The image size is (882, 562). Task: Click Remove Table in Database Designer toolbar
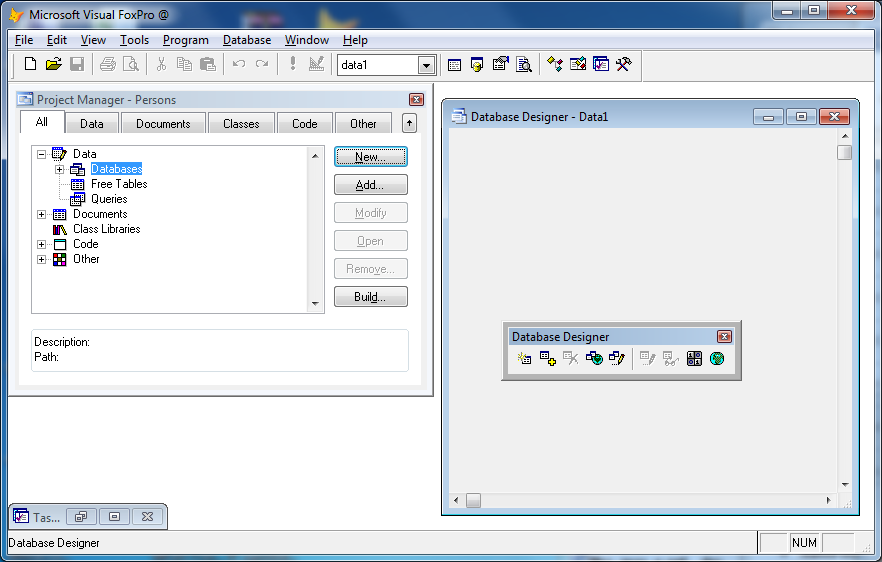(x=570, y=358)
